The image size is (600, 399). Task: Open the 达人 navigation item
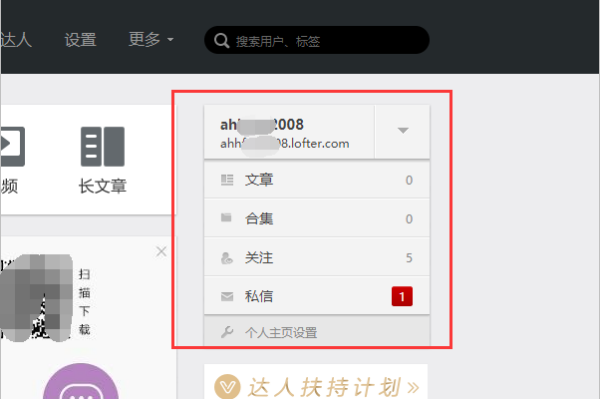(16, 40)
